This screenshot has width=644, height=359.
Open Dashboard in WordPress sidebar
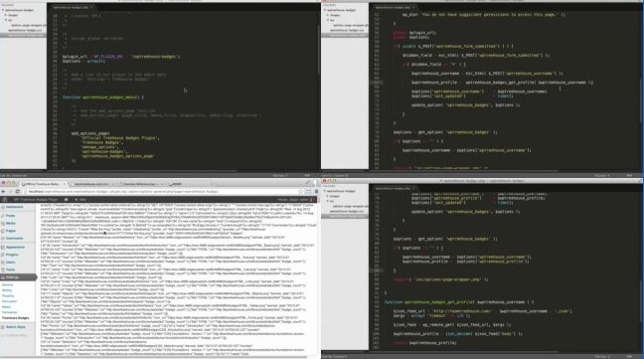click(x=14, y=207)
